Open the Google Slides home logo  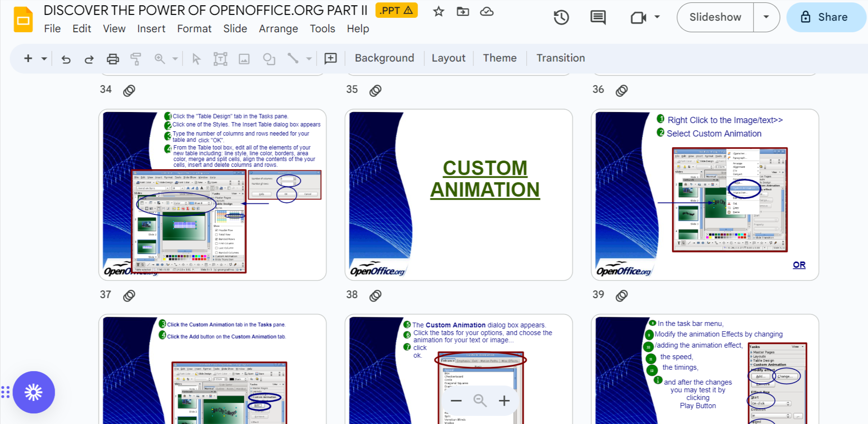click(x=23, y=20)
